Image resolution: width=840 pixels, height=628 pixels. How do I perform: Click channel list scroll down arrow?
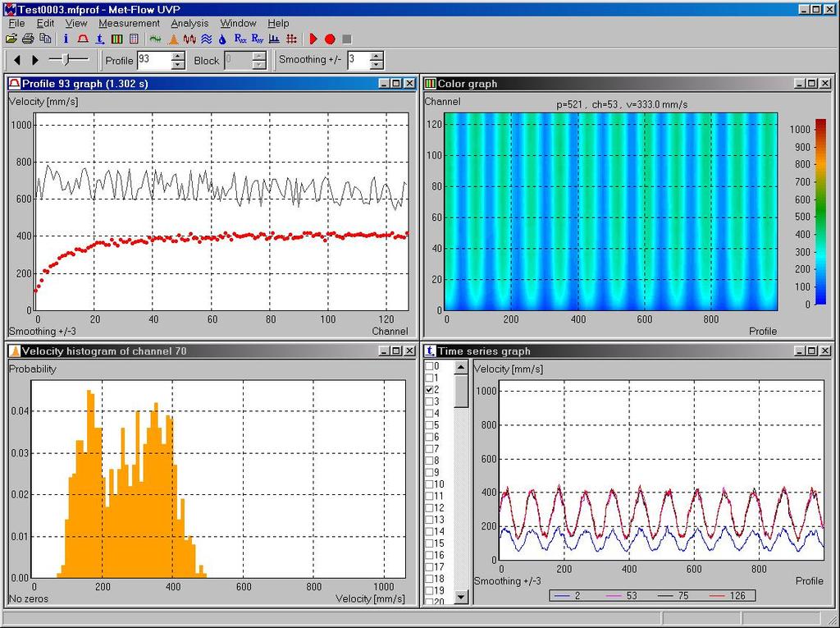(x=461, y=596)
